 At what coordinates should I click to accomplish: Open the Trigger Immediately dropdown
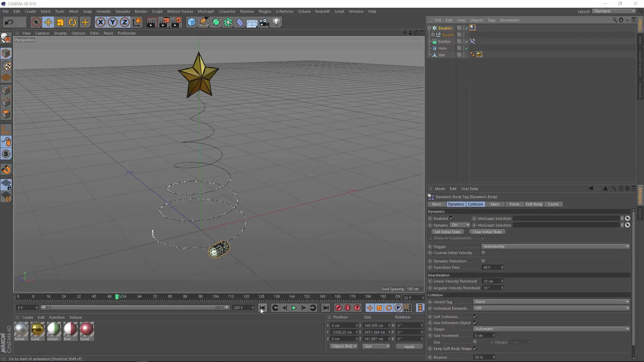(556, 246)
